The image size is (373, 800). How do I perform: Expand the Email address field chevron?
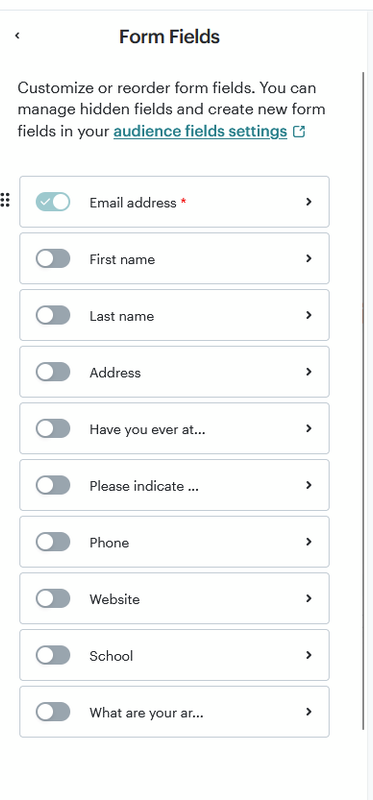308,202
